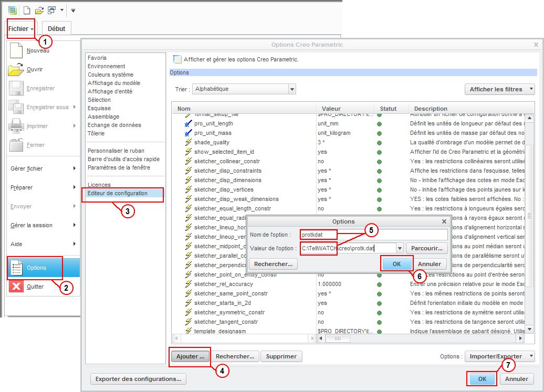This screenshot has height=392, width=544.
Task: Open Barre d'outils d'accès rapide settings
Action: click(x=123, y=159)
